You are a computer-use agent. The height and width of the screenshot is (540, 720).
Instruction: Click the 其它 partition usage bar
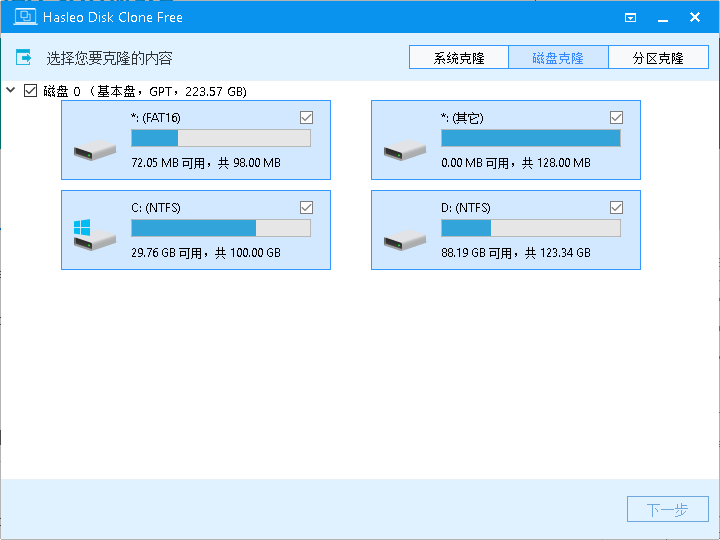[x=531, y=138]
